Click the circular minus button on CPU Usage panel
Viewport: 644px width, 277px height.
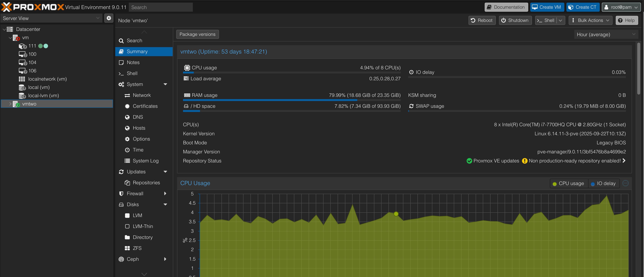tap(626, 183)
